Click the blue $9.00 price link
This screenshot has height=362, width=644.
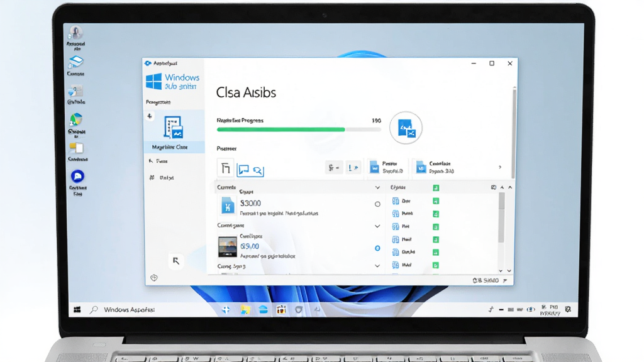[250, 246]
